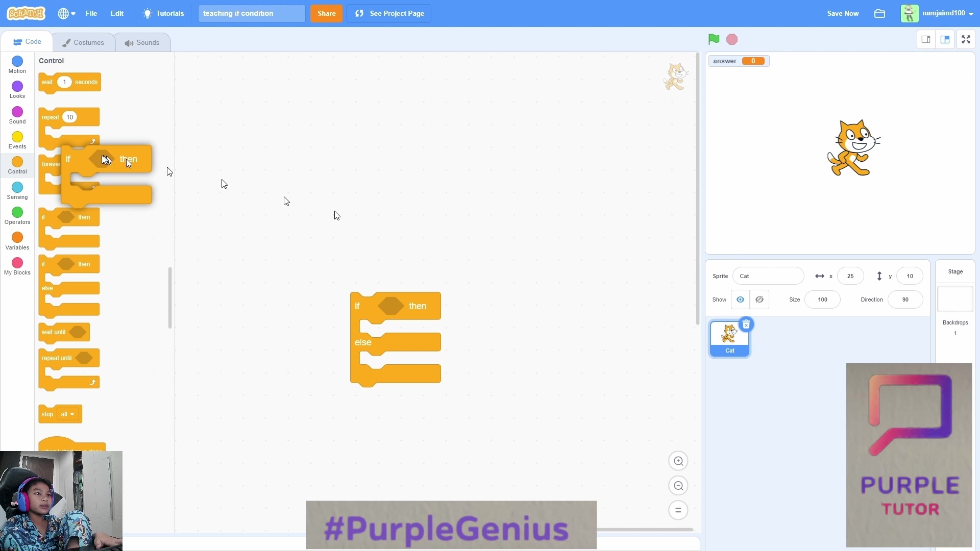
Task: Open the Operators blocks category
Action: 17,216
